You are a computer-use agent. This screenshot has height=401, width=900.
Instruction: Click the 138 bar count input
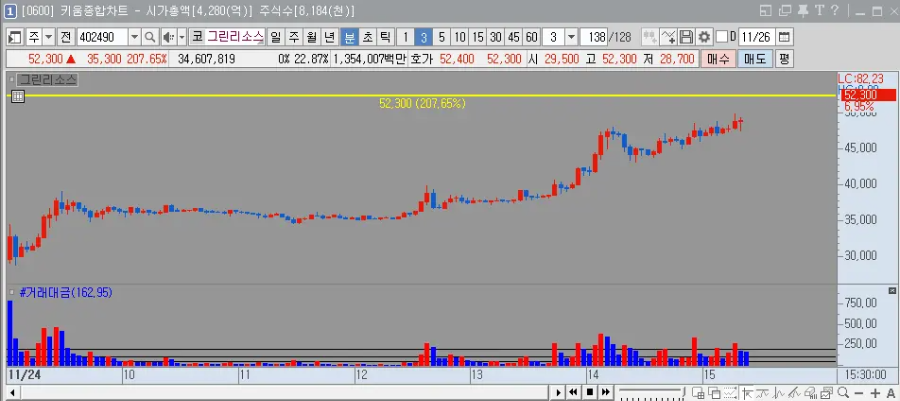[593, 37]
